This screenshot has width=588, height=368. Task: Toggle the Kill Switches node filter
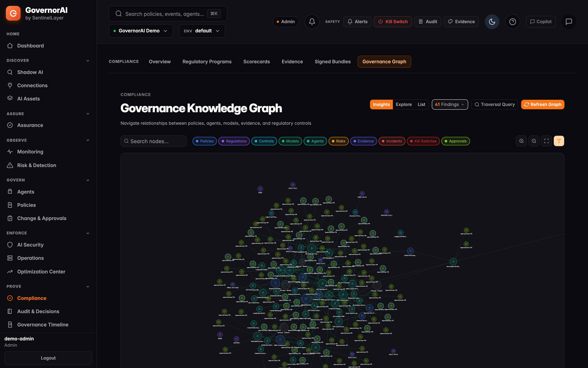(423, 141)
